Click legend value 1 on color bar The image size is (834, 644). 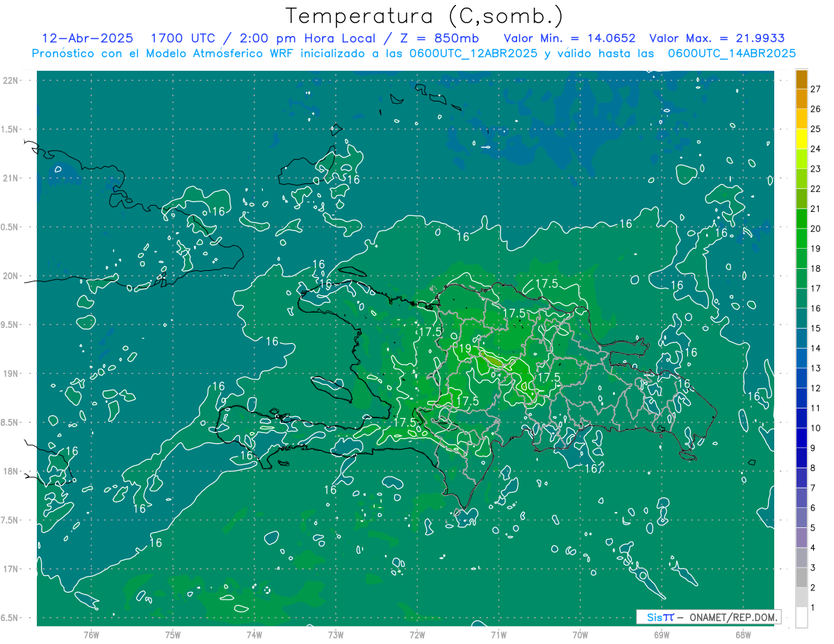[x=813, y=608]
